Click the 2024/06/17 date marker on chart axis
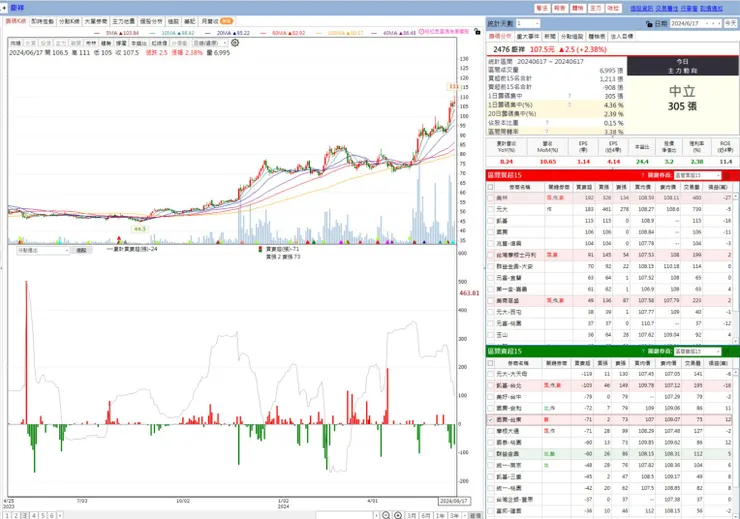Screen dimensions: 740x519 (454, 501)
